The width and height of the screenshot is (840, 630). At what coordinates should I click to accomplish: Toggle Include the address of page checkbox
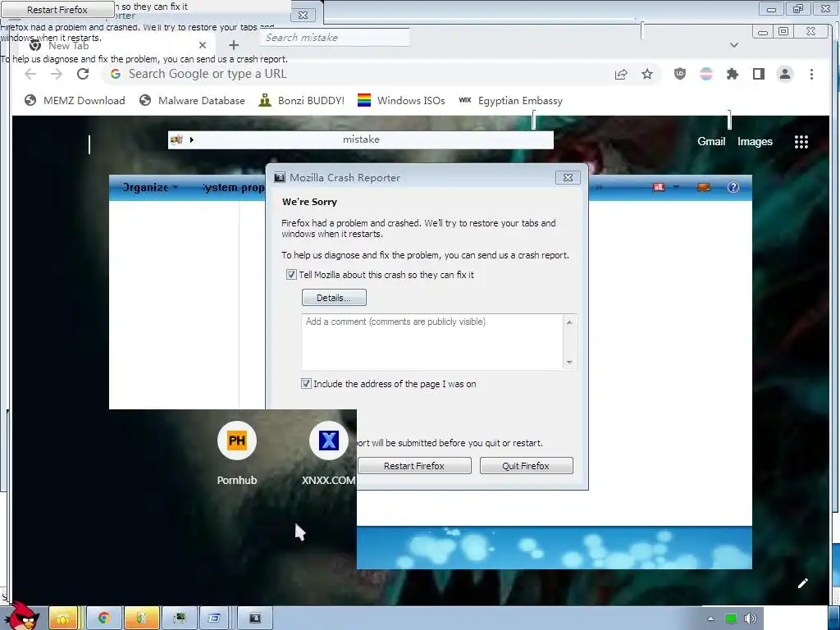(306, 384)
